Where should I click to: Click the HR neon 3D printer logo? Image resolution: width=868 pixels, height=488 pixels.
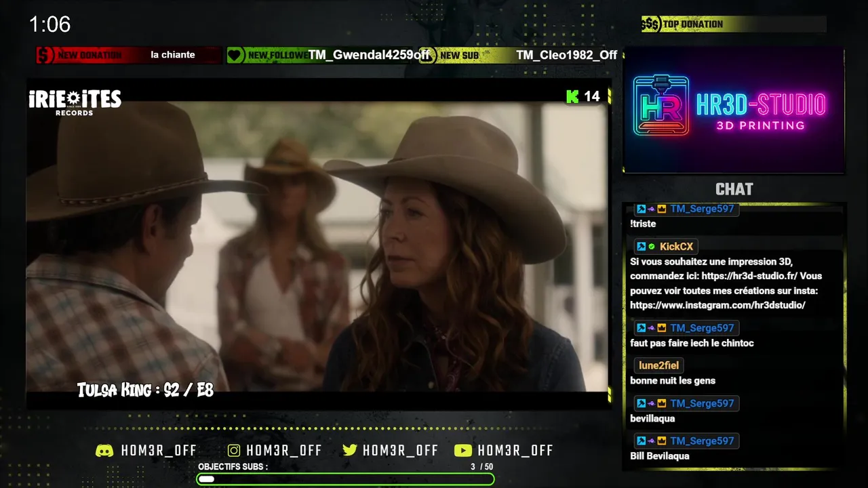661,106
